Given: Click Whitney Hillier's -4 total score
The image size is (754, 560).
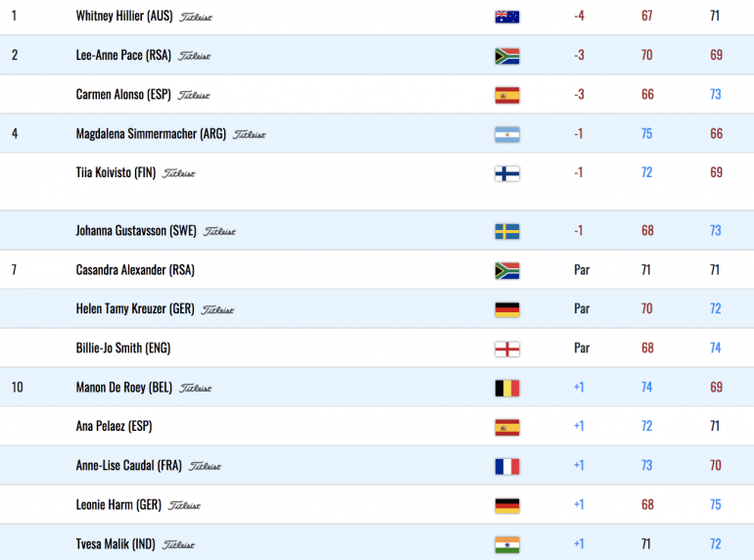Looking at the screenshot, I should [x=579, y=16].
